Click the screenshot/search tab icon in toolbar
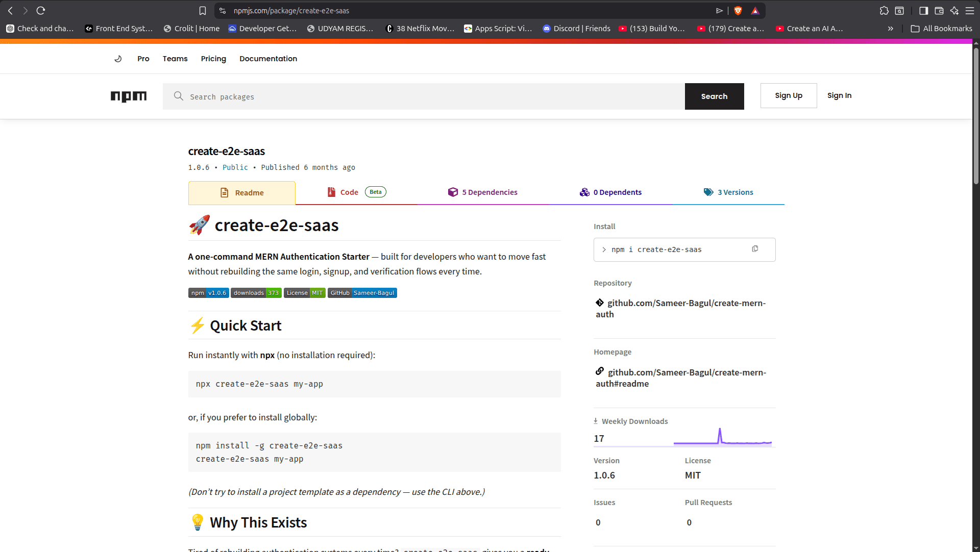The image size is (980, 552). [899, 11]
